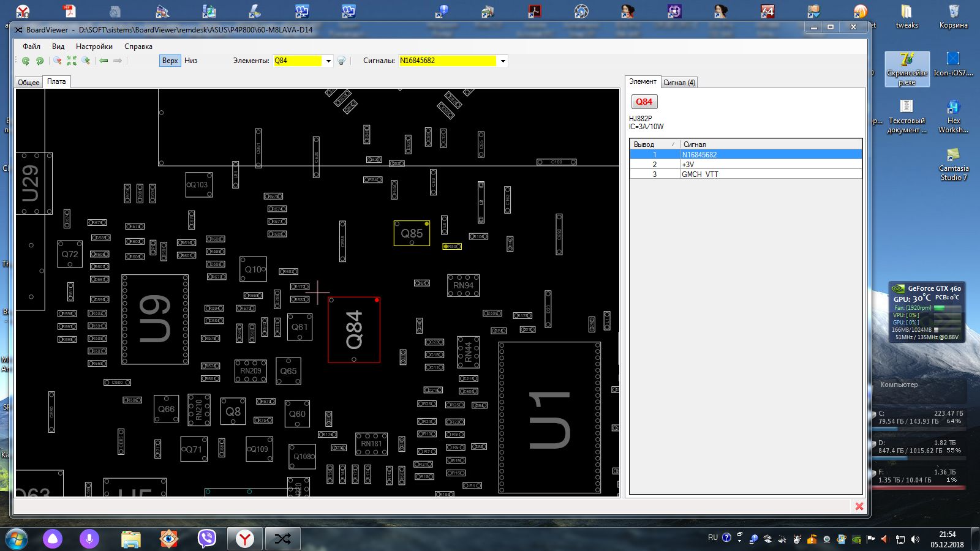Select component U29 on the board
This screenshot has width=980, height=551.
34,184
